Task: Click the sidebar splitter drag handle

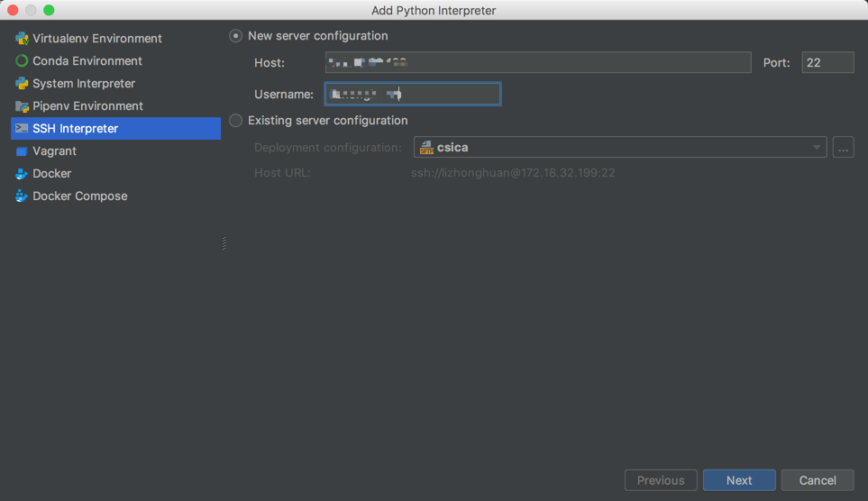Action: tap(224, 243)
